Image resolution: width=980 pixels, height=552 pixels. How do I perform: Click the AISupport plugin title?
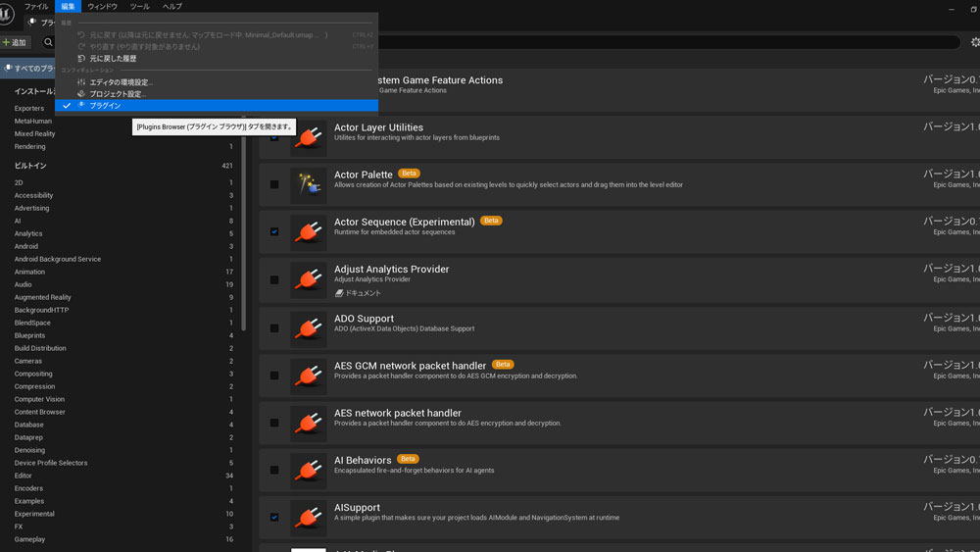point(357,508)
